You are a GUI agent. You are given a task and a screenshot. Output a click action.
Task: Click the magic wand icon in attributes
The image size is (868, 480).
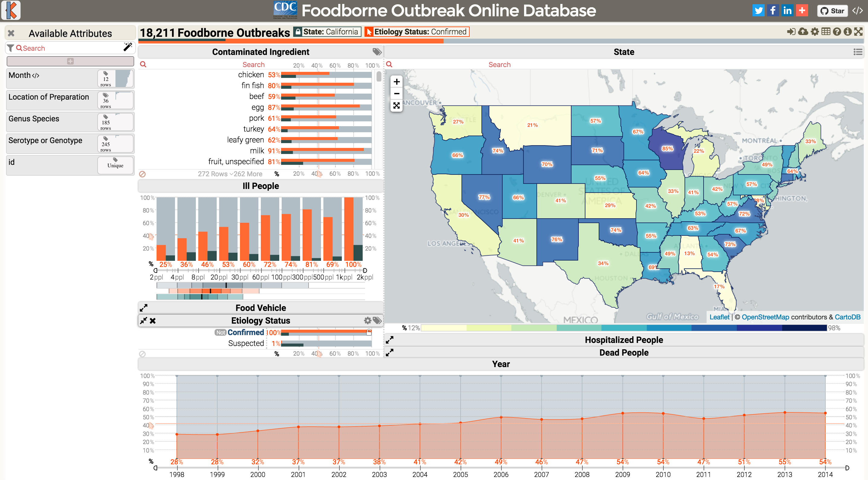click(128, 47)
